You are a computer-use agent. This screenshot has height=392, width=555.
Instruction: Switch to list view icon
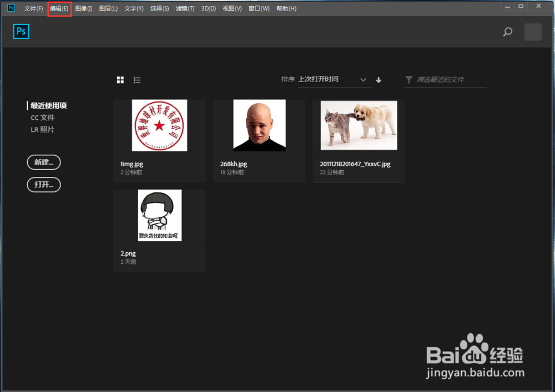pos(137,80)
